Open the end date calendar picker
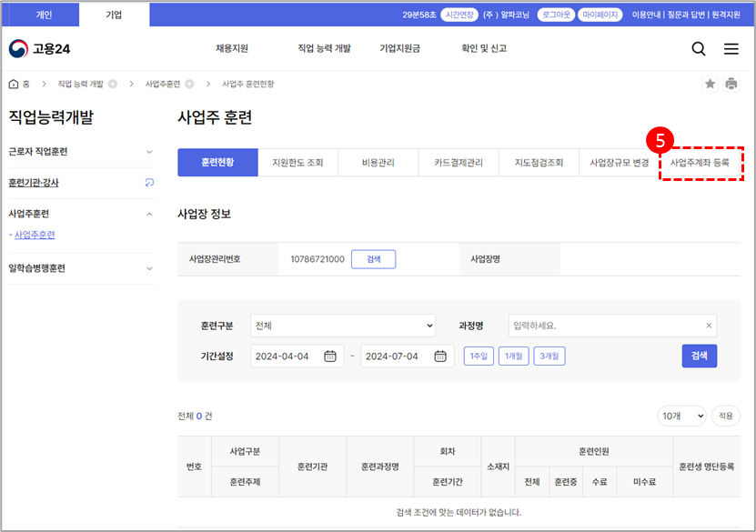 (x=440, y=356)
